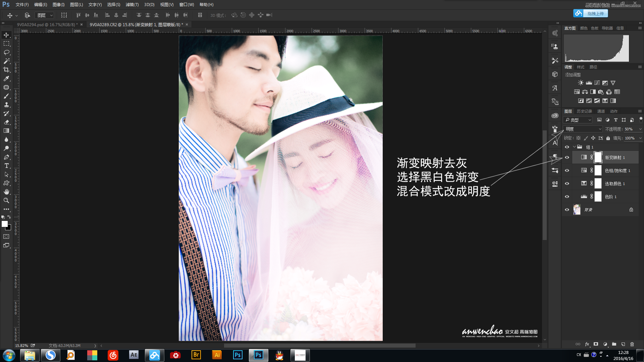Toggle visibility of 背景 layer
The width and height of the screenshot is (644, 362).
tap(567, 210)
